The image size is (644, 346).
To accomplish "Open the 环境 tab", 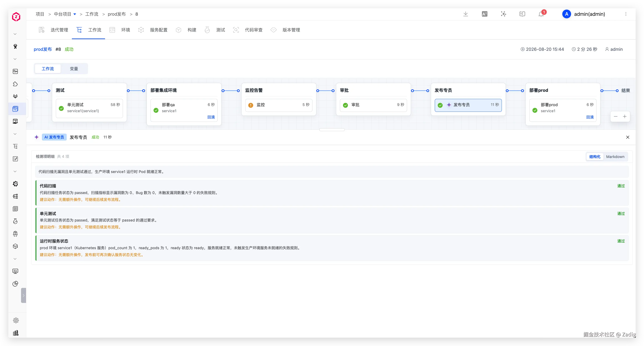I will point(120,30).
